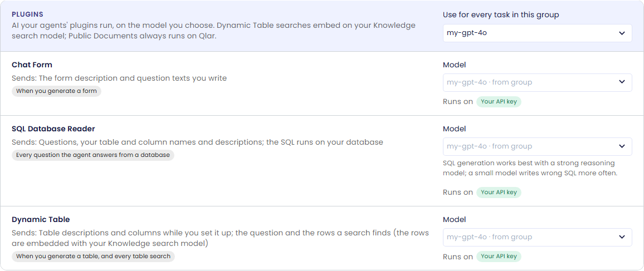The image size is (644, 271).
Task: Click the SQL Reader 'Sends: Questions, your table' description
Action: (x=198, y=142)
